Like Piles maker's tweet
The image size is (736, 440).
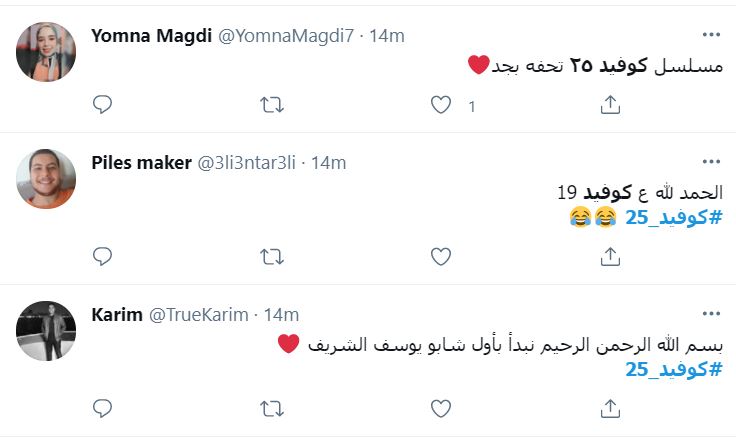click(x=441, y=256)
